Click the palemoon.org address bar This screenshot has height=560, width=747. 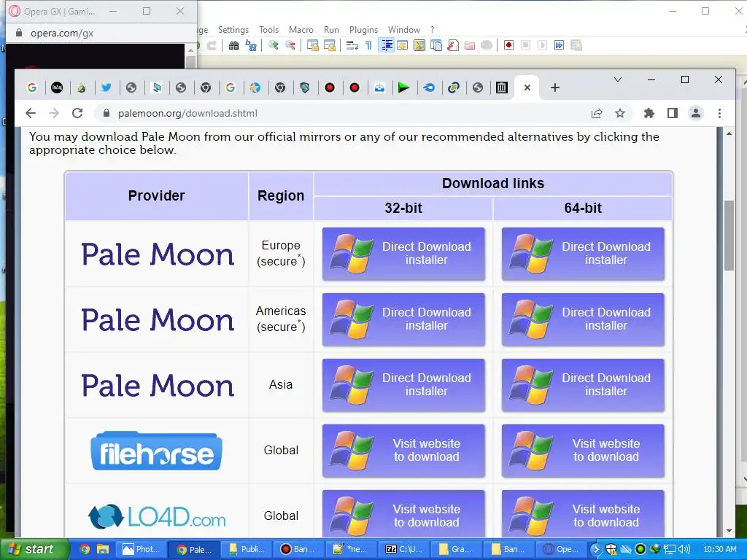[343, 113]
